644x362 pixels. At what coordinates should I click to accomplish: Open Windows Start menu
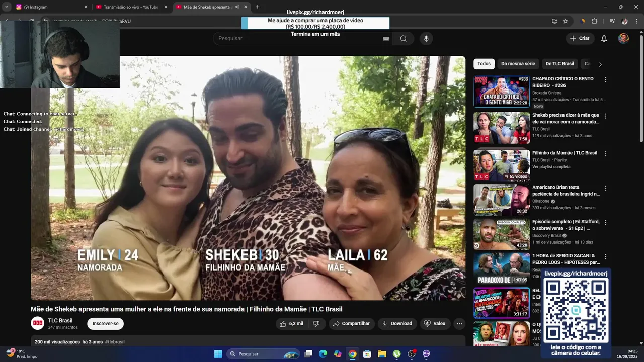218,354
